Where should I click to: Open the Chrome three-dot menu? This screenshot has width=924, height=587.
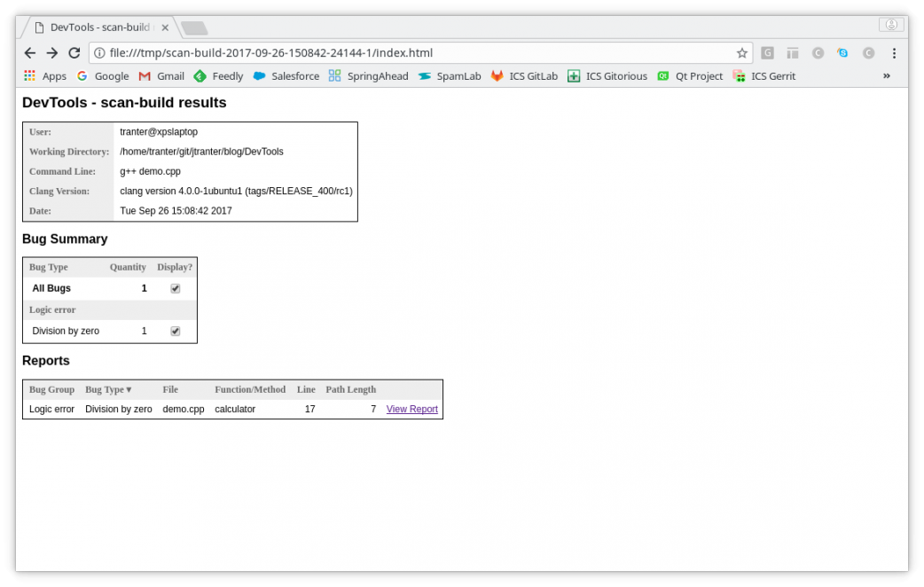click(894, 53)
